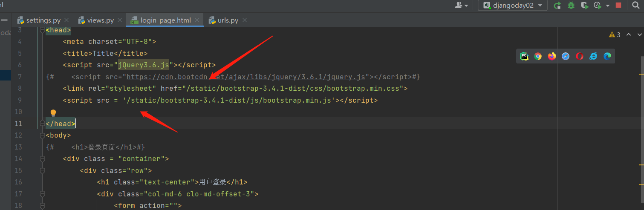
Task: Open page in Chrome browser
Action: click(x=538, y=56)
